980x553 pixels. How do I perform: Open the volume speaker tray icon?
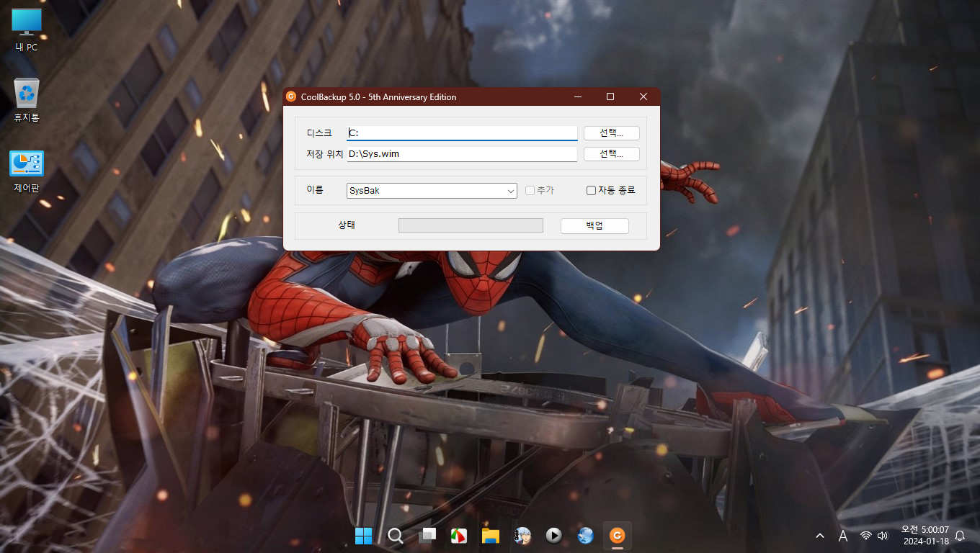(x=883, y=536)
